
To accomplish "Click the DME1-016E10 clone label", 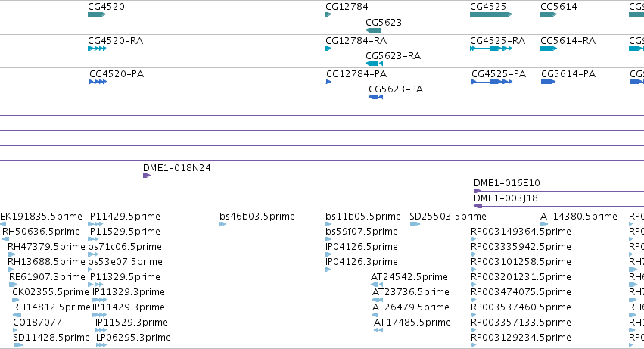I will pyautogui.click(x=507, y=183).
